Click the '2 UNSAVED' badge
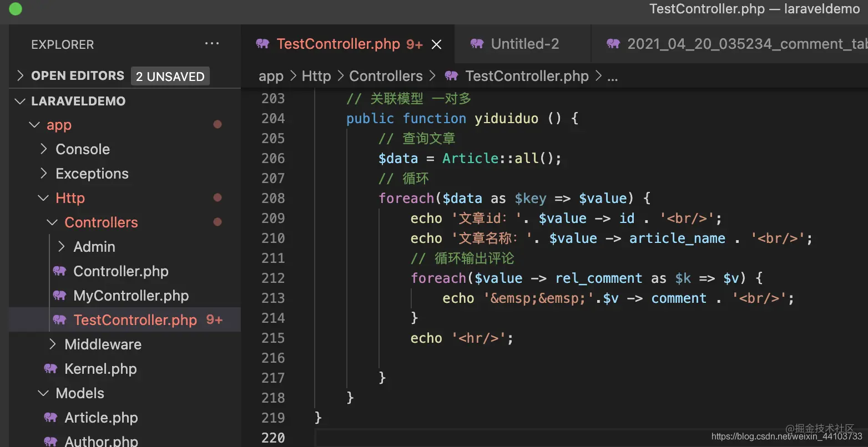 tap(170, 77)
